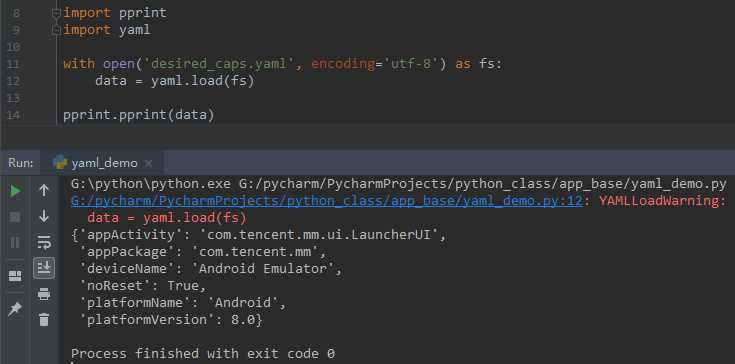Viewport: 735px width, 364px height.
Task: Click the 'appPackage' output line
Action: pyautogui.click(x=202, y=252)
